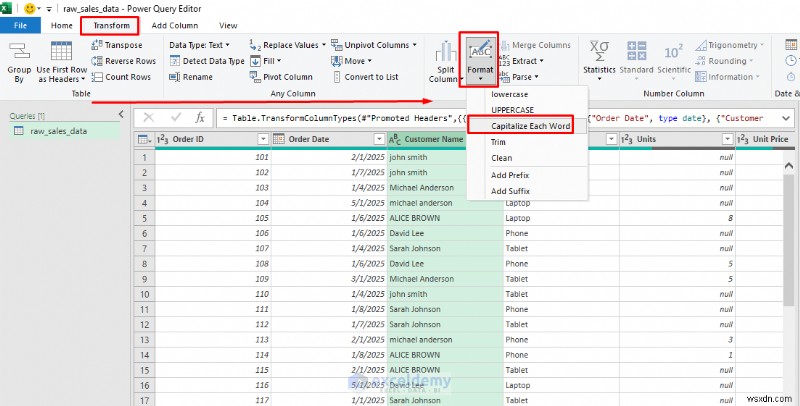Click Count Rows
Screen dimensions: 800x406
[x=121, y=77]
